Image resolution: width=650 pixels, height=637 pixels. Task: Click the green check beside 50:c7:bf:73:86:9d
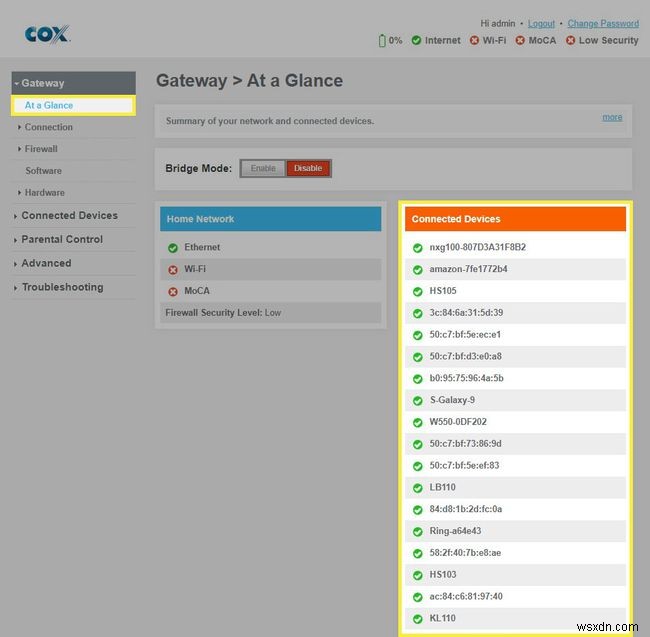click(417, 444)
